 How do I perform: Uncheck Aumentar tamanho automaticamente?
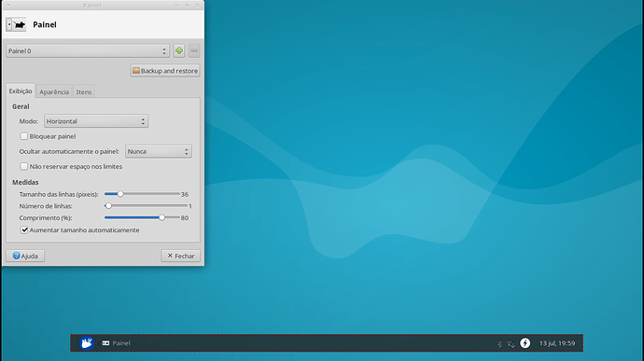(24, 230)
